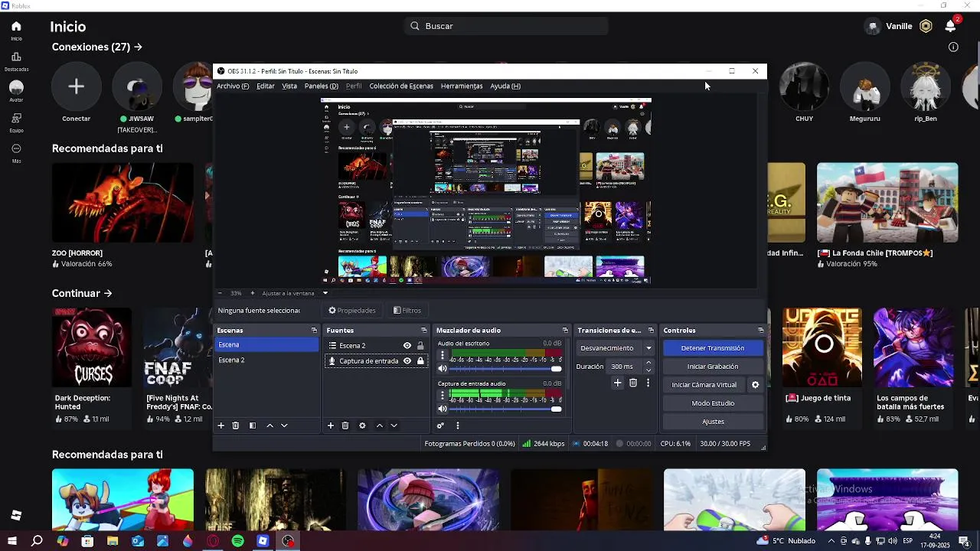Zoom in preview with plus button

tap(253, 293)
